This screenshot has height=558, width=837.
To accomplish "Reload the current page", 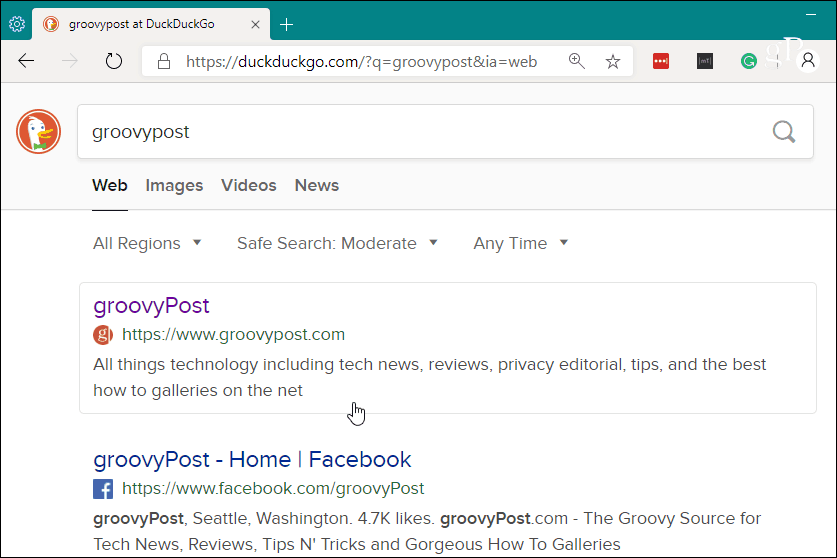I will click(x=113, y=61).
